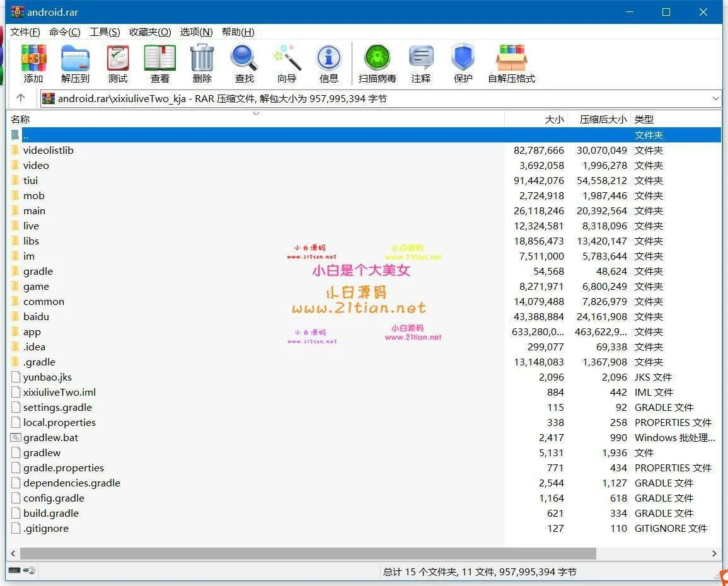Show archive 信息 (Info) icon

[x=328, y=59]
